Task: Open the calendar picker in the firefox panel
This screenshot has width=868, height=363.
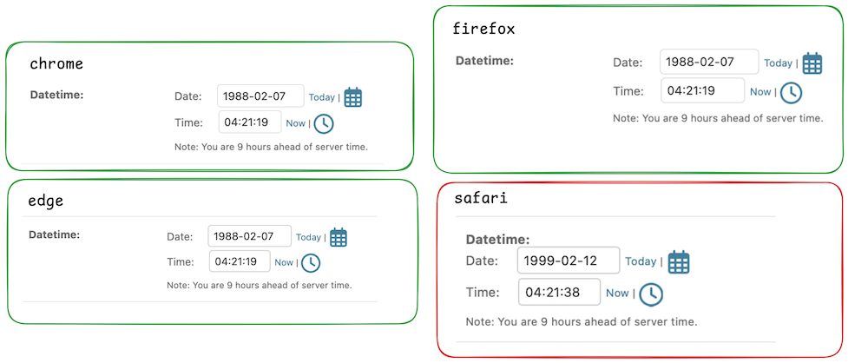Action: pos(812,63)
